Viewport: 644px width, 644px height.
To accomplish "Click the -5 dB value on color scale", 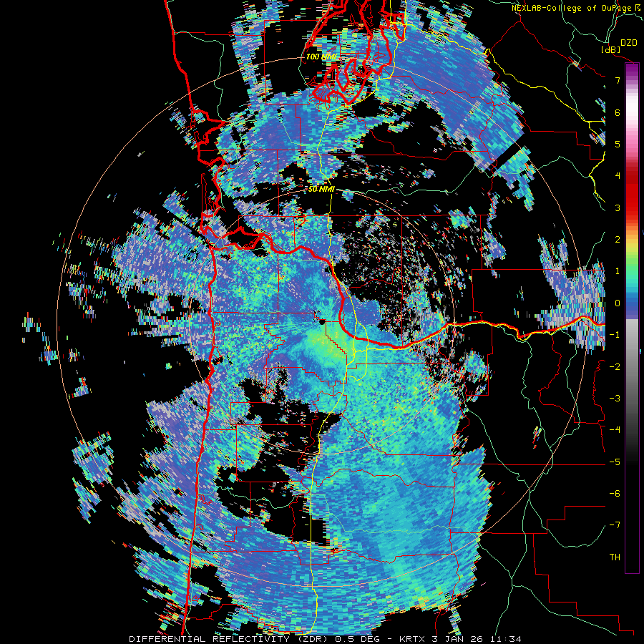I will coord(615,462).
